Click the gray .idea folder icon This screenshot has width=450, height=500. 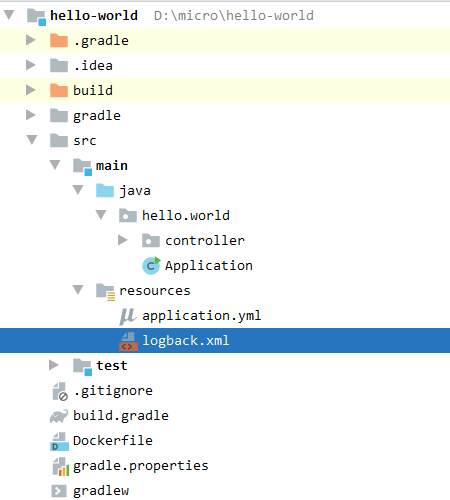coord(59,66)
